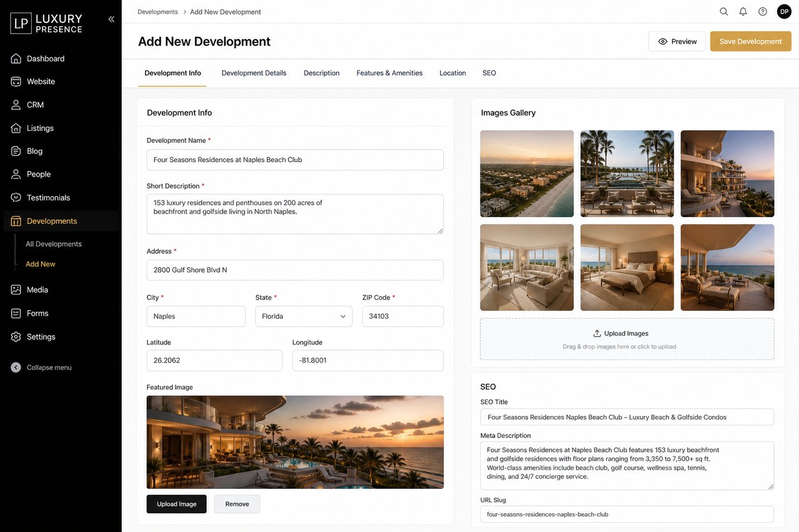Viewport: 799px width, 532px height.
Task: Open notifications bell icon
Action: point(743,11)
